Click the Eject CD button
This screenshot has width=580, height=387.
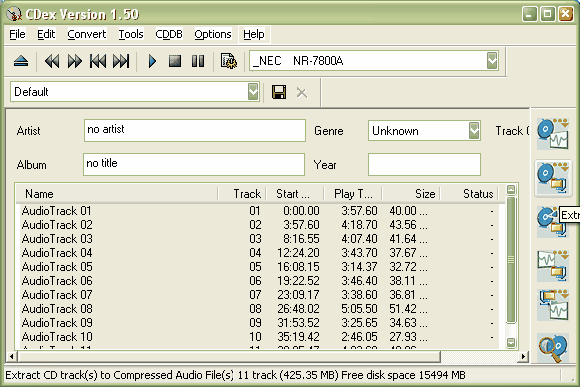(21, 61)
